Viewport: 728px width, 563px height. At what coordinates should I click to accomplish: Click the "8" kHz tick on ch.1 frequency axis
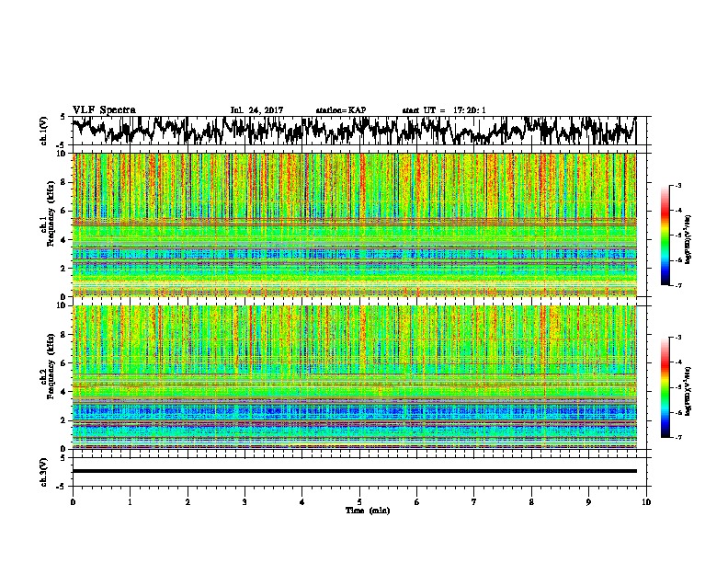pyautogui.click(x=63, y=182)
